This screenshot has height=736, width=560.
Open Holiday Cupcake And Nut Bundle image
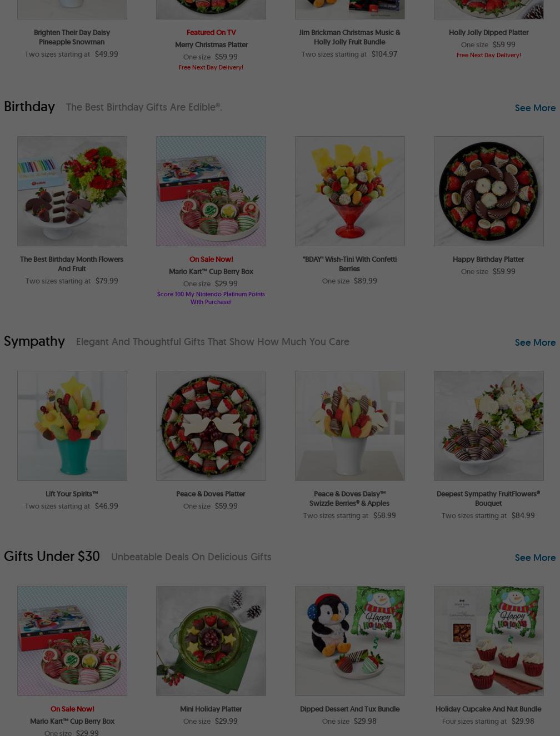point(489,641)
